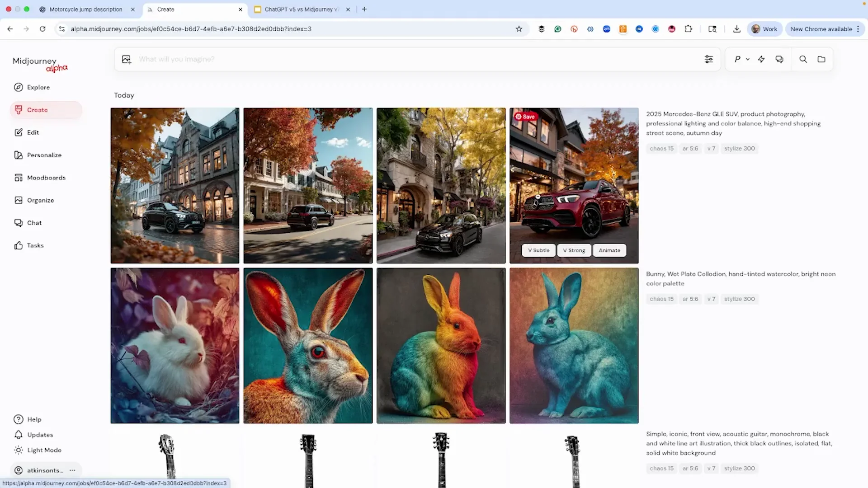868x488 pixels.
Task: Open the Organize sidebar icon
Action: click(18, 200)
